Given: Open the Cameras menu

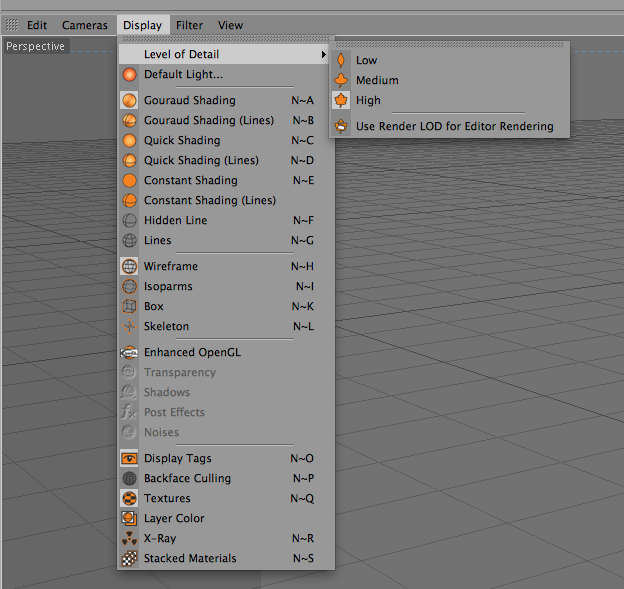Looking at the screenshot, I should 85,25.
